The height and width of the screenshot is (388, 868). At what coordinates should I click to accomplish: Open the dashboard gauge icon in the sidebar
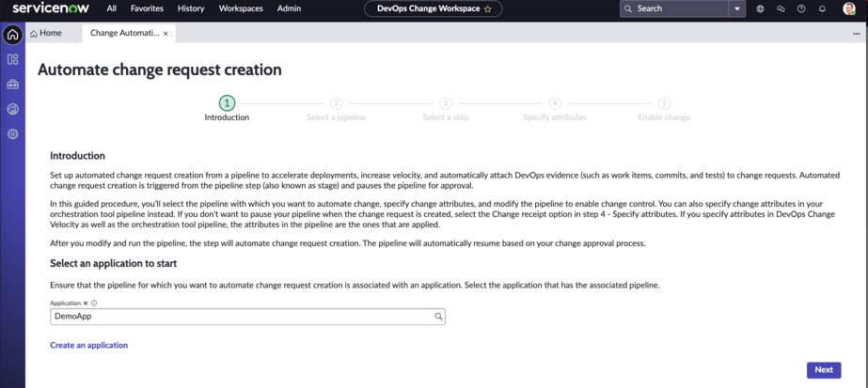pyautogui.click(x=13, y=109)
